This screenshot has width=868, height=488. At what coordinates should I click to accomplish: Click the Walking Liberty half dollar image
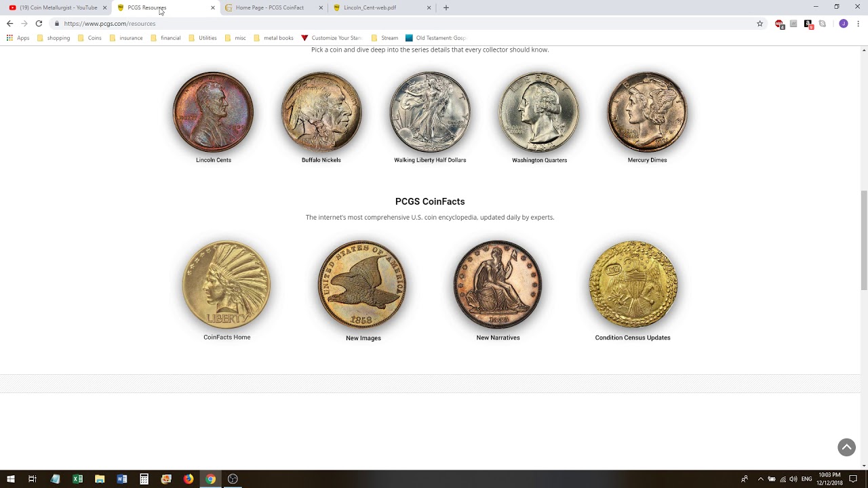430,112
